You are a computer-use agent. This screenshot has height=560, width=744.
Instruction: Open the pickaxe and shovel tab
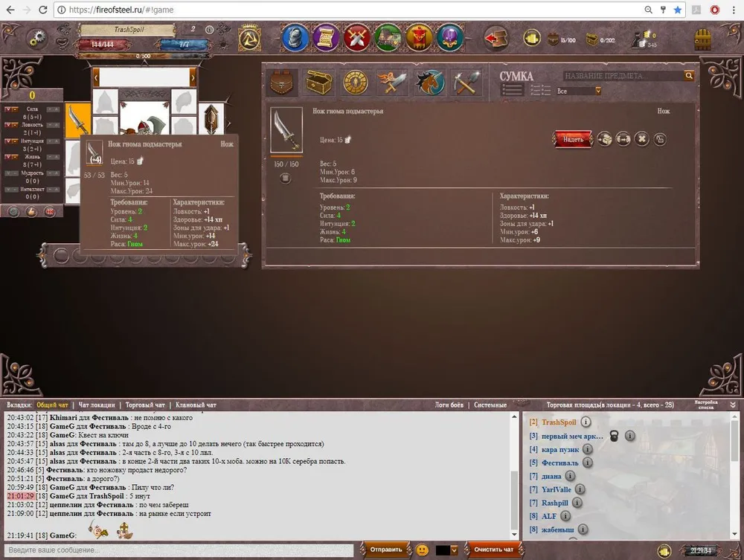pos(466,83)
